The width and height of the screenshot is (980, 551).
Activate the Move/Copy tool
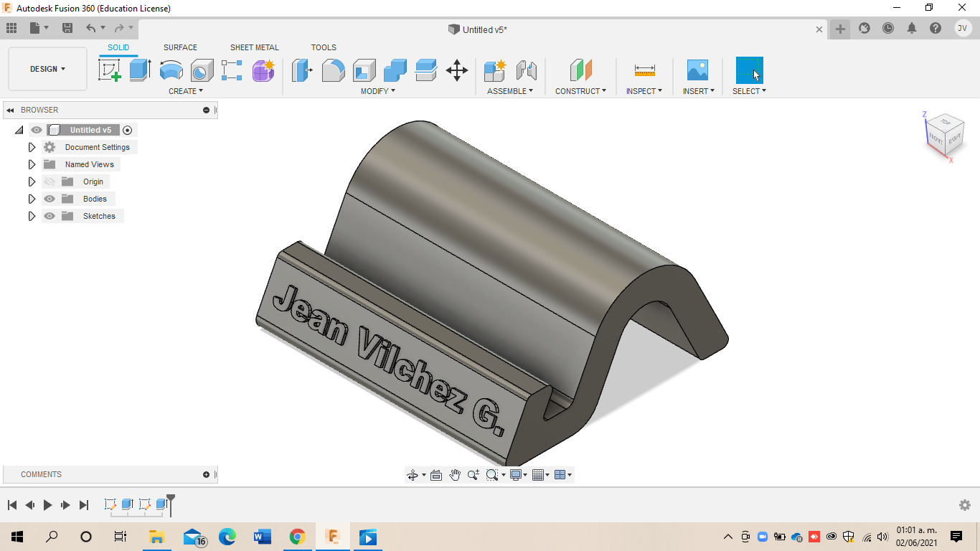click(457, 70)
